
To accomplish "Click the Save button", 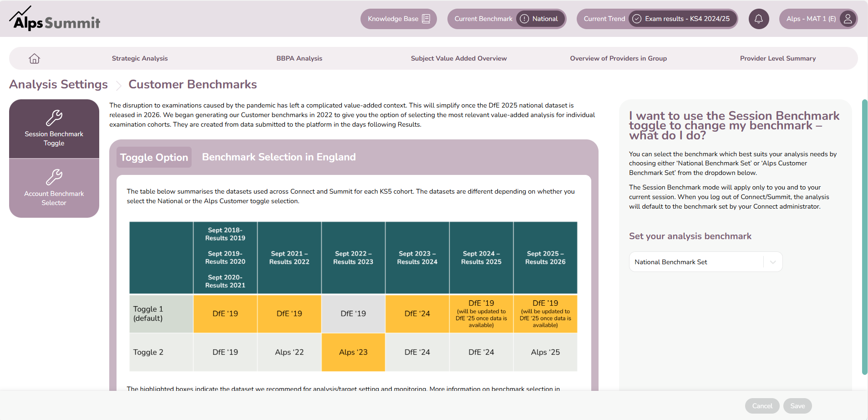I will (797, 406).
